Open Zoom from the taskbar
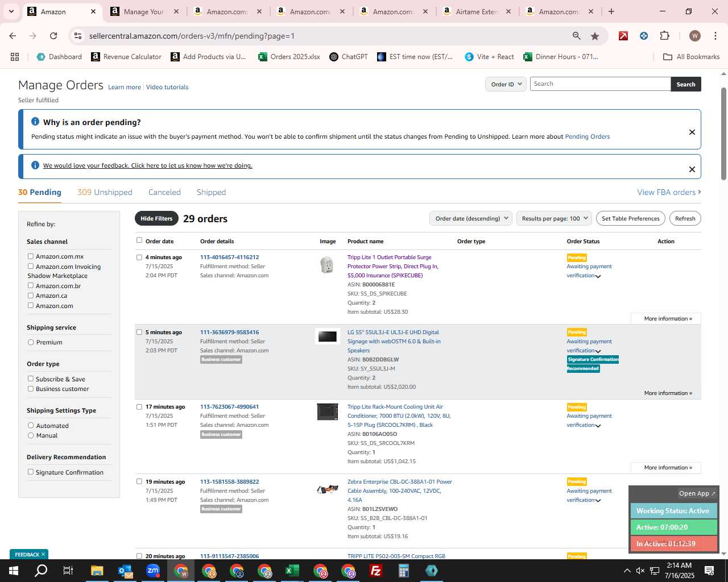Image resolution: width=728 pixels, height=582 pixels. click(x=153, y=571)
